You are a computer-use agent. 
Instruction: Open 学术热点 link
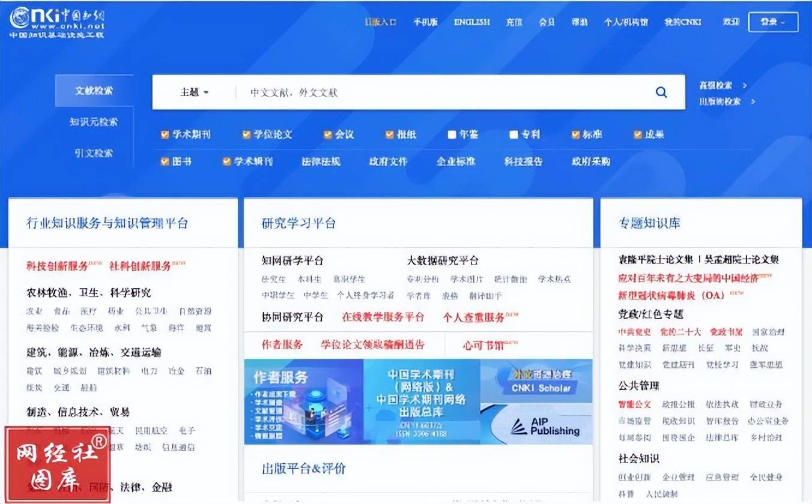554,280
